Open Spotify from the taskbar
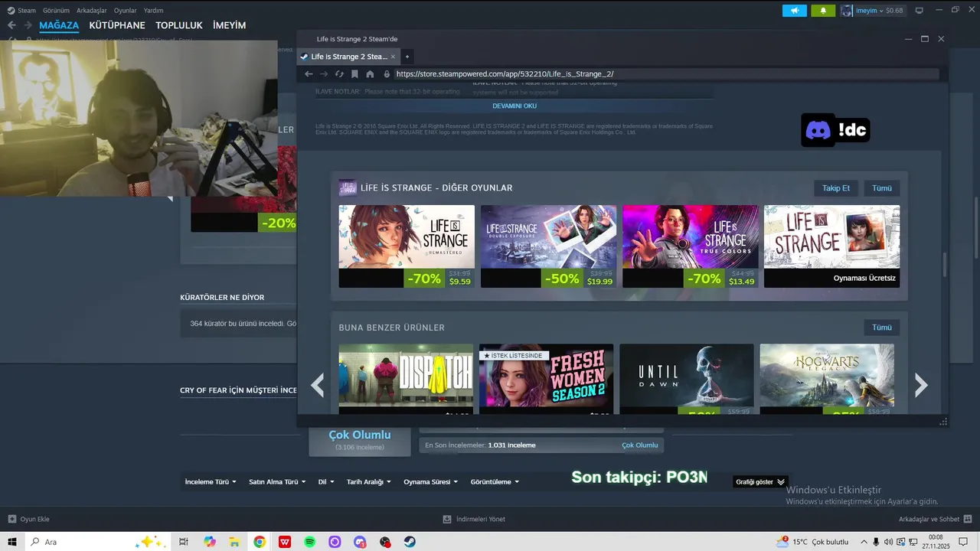The width and height of the screenshot is (980, 551). tap(309, 542)
